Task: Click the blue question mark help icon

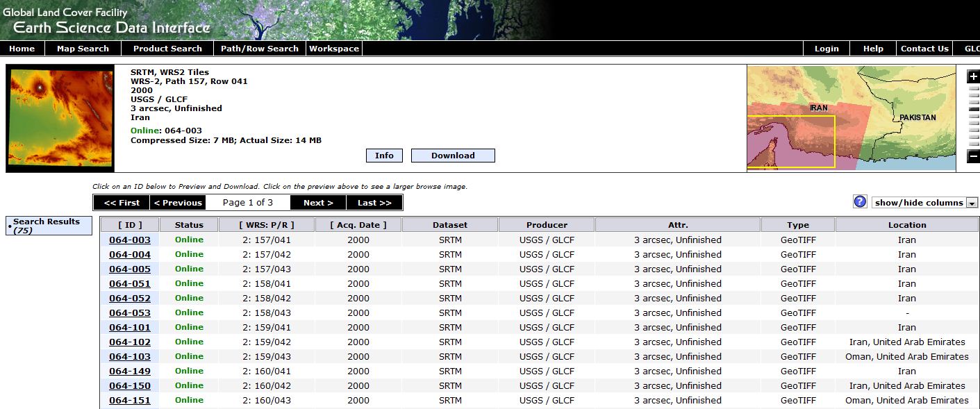Action: pyautogui.click(x=860, y=201)
